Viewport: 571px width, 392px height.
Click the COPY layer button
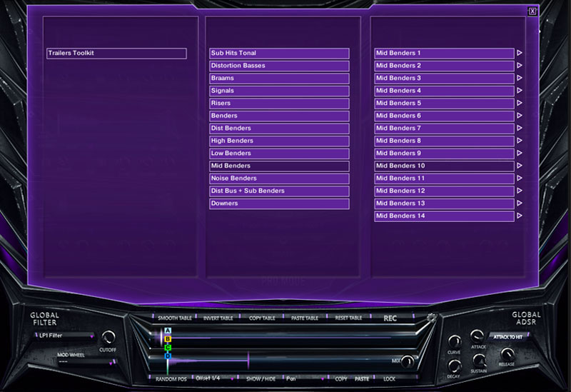click(341, 379)
